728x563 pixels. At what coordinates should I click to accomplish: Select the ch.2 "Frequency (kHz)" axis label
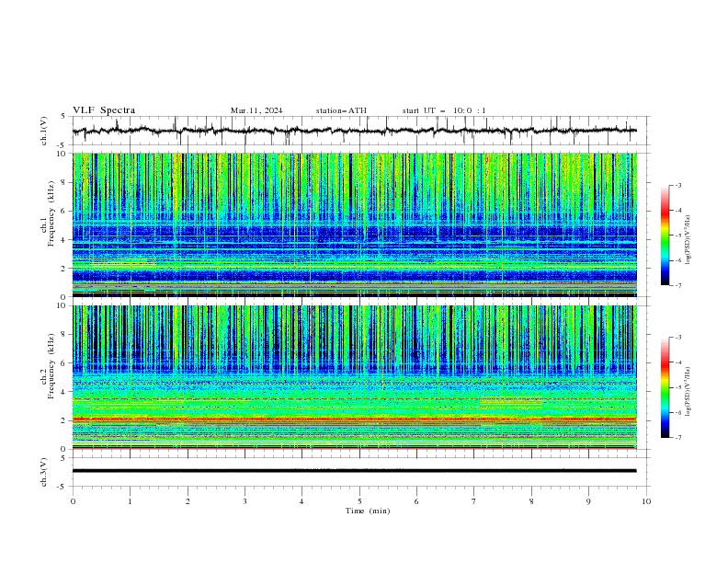(x=51, y=366)
